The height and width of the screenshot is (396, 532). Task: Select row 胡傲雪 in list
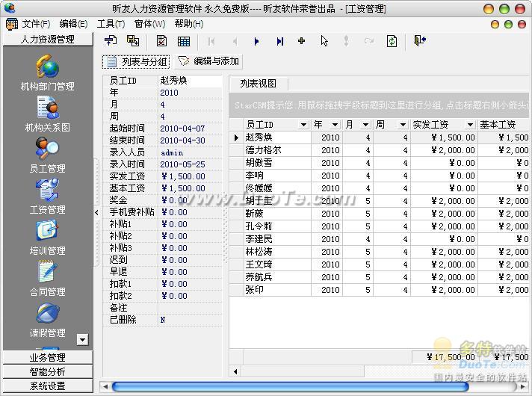[x=379, y=163]
